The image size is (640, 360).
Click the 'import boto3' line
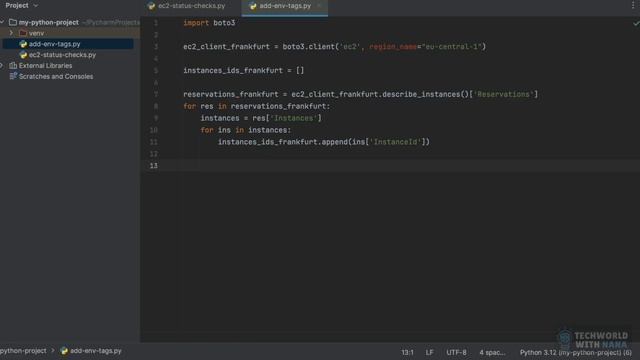(209, 23)
